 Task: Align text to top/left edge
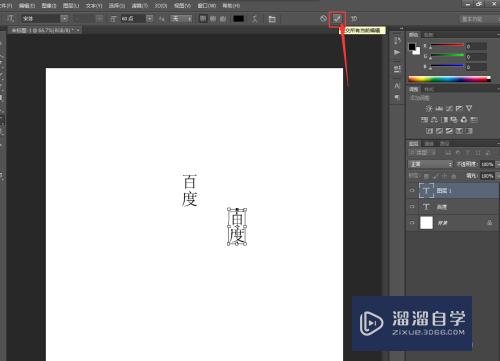tap(203, 19)
